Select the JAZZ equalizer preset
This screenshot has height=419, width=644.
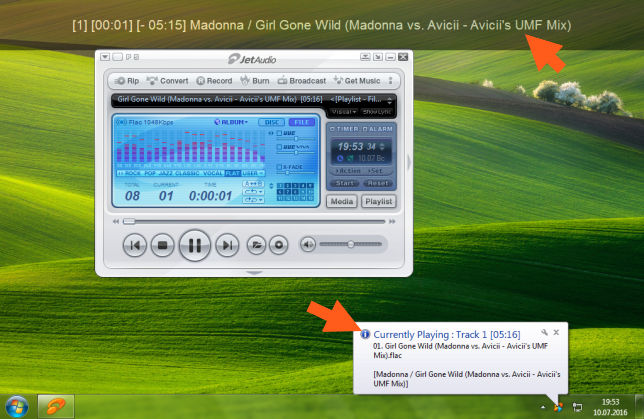tap(166, 173)
